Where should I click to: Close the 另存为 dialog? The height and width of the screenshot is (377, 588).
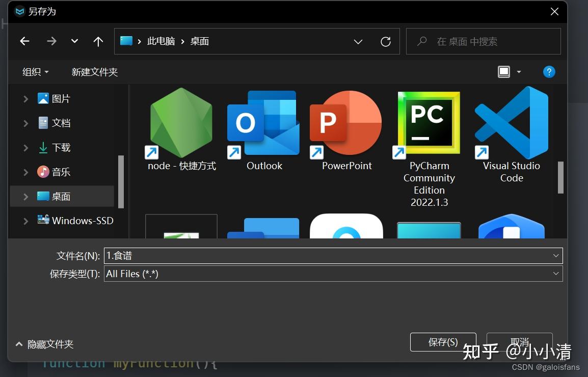coord(554,12)
